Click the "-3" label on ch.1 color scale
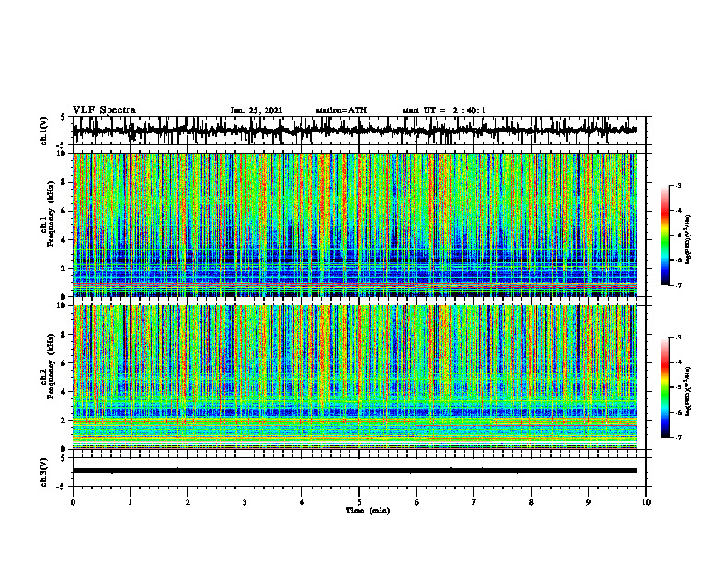The image size is (728, 563). click(x=678, y=185)
